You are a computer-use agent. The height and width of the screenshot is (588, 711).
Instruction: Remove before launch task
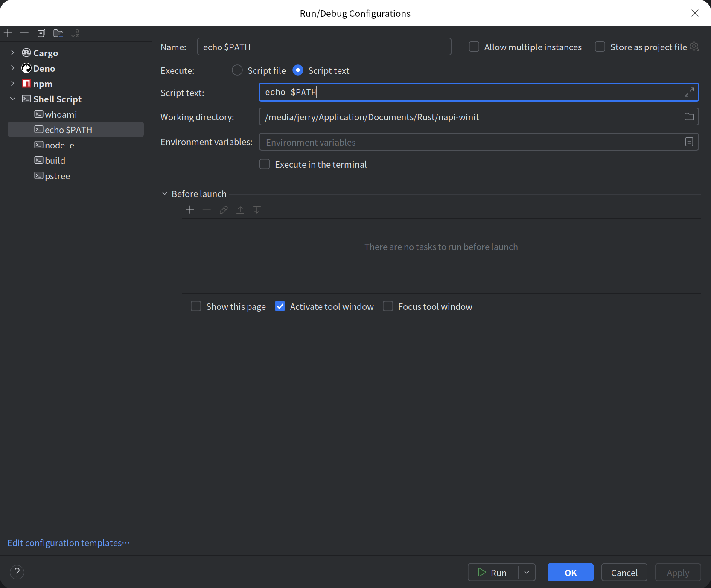(207, 210)
